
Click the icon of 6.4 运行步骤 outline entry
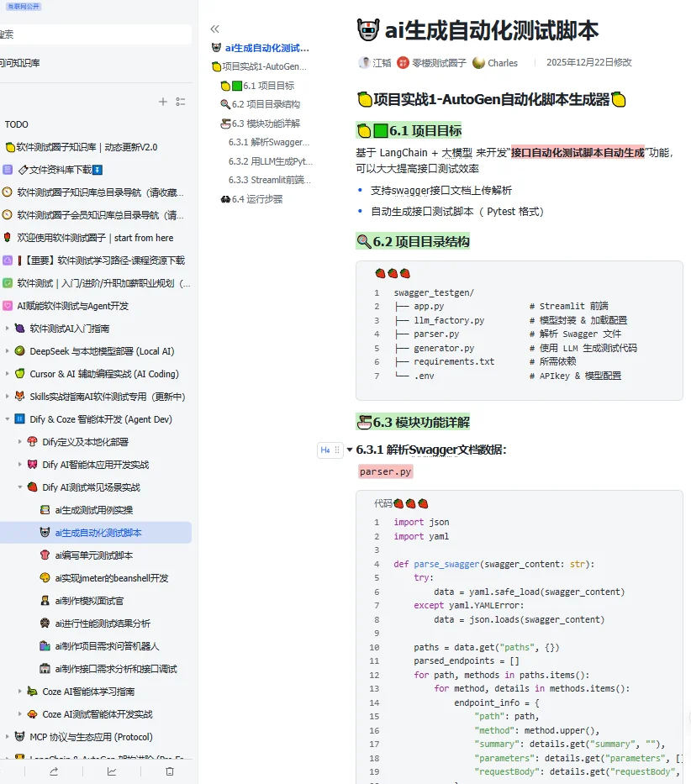[x=225, y=199]
